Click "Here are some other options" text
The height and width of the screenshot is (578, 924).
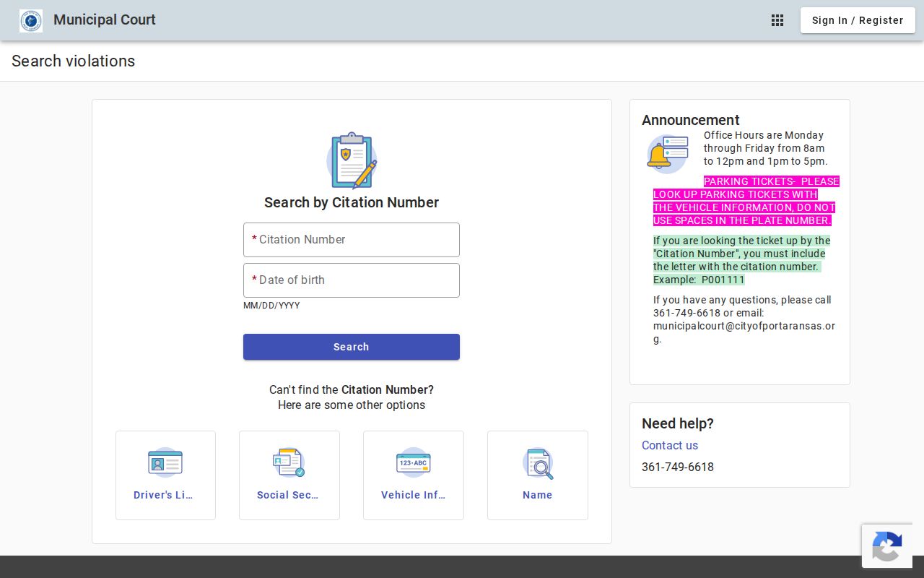[352, 405]
